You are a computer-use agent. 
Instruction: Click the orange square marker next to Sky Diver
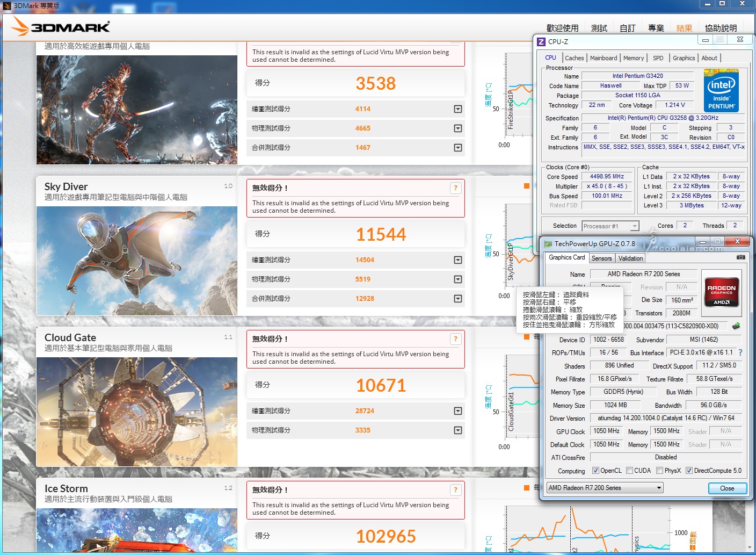pyautogui.click(x=527, y=186)
